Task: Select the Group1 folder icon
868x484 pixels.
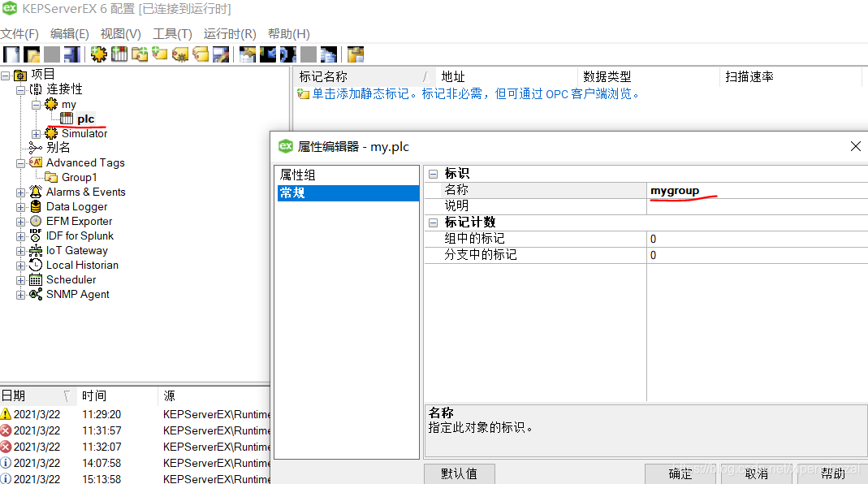Action: (x=51, y=177)
